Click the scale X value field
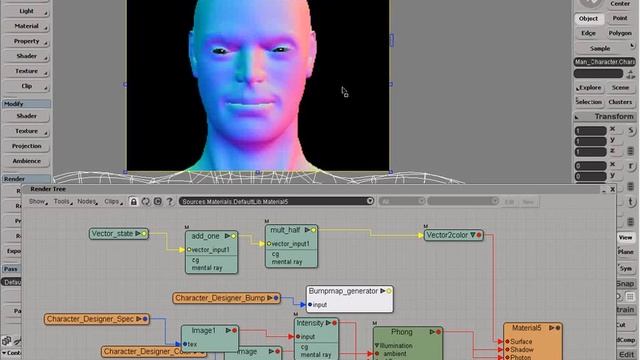640x360 pixels. (x=590, y=131)
